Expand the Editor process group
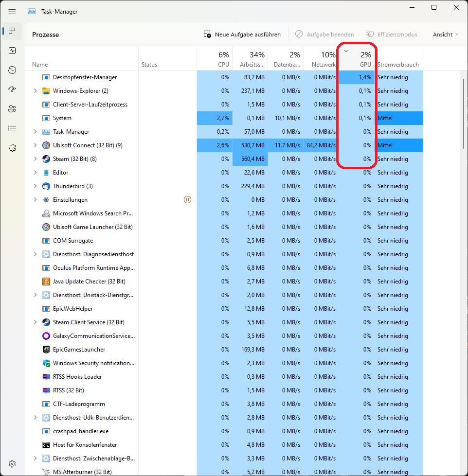 coord(35,173)
